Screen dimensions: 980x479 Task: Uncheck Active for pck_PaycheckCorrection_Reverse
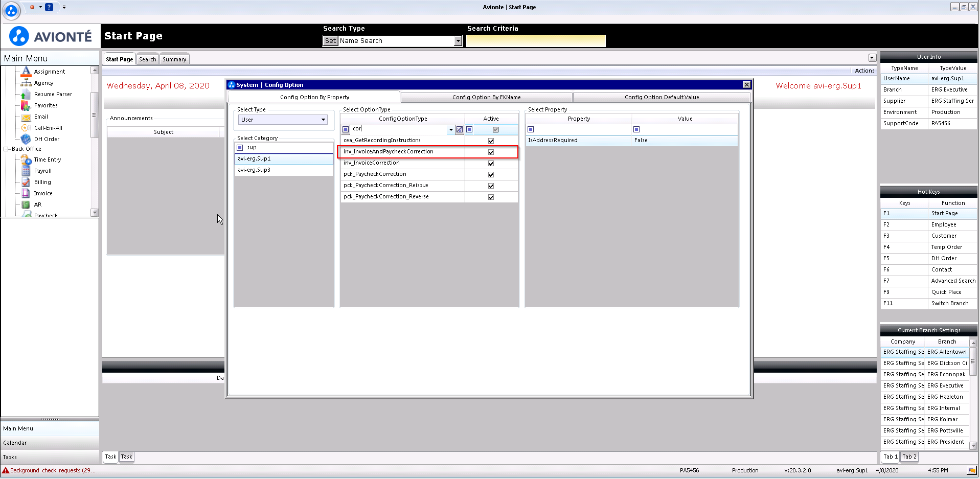(x=491, y=197)
